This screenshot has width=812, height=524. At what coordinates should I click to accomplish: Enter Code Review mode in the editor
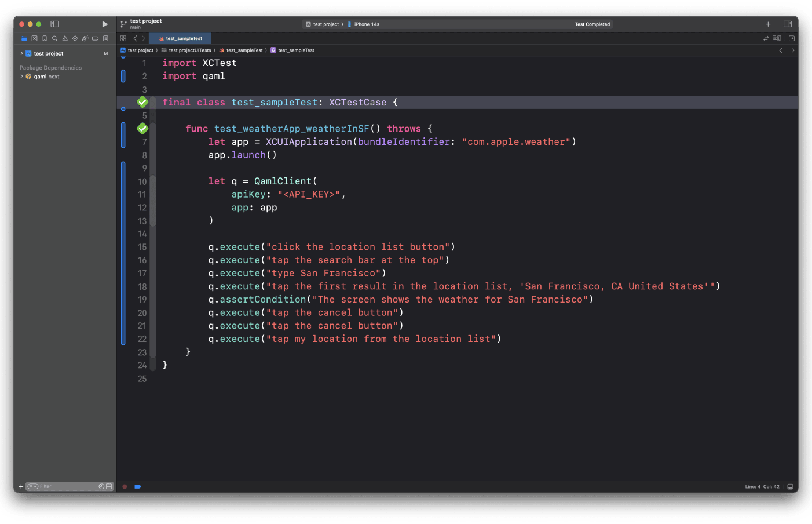(766, 37)
